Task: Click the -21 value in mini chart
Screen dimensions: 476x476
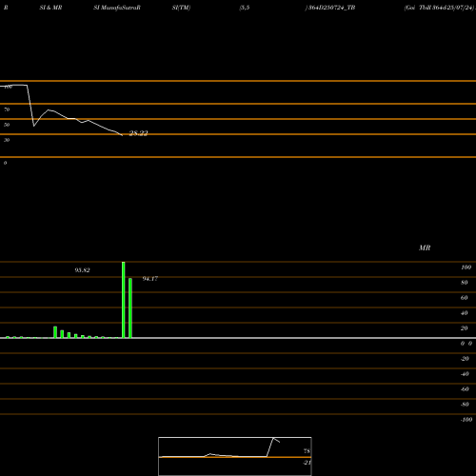Action: pos(307,463)
